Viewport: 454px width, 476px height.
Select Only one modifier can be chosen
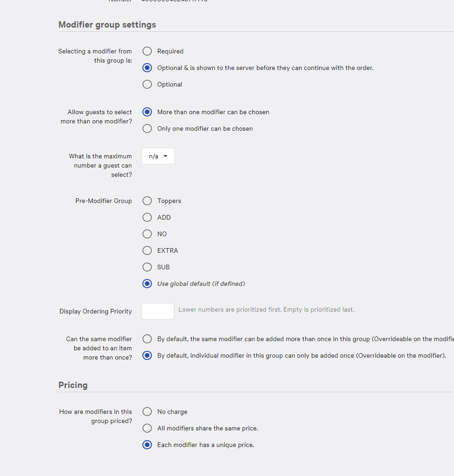[148, 129]
